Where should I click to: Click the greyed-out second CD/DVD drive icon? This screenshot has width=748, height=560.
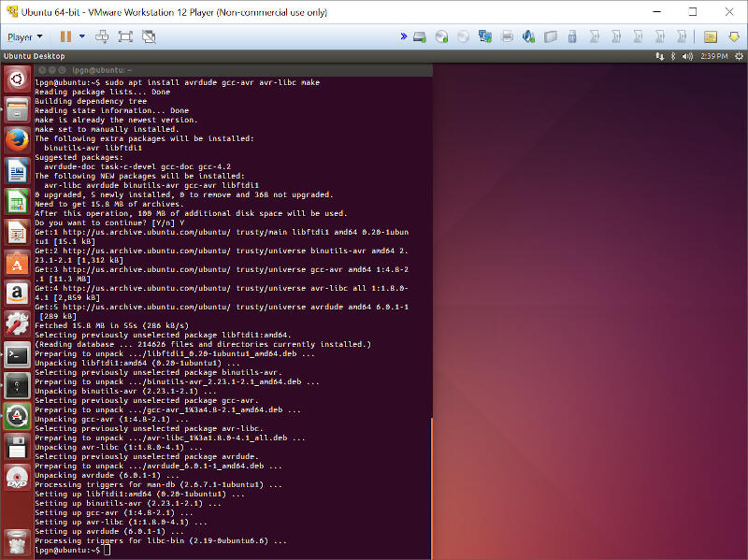pos(463,36)
